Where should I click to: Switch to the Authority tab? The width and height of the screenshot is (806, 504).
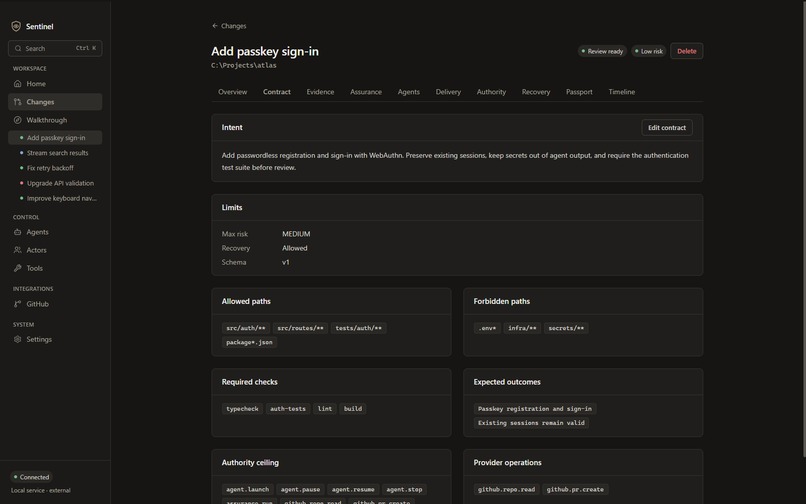491,92
